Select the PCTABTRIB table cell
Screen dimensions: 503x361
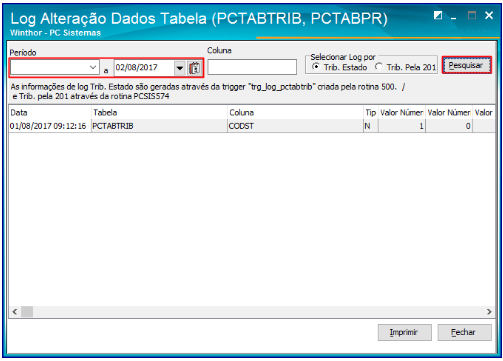pos(159,126)
